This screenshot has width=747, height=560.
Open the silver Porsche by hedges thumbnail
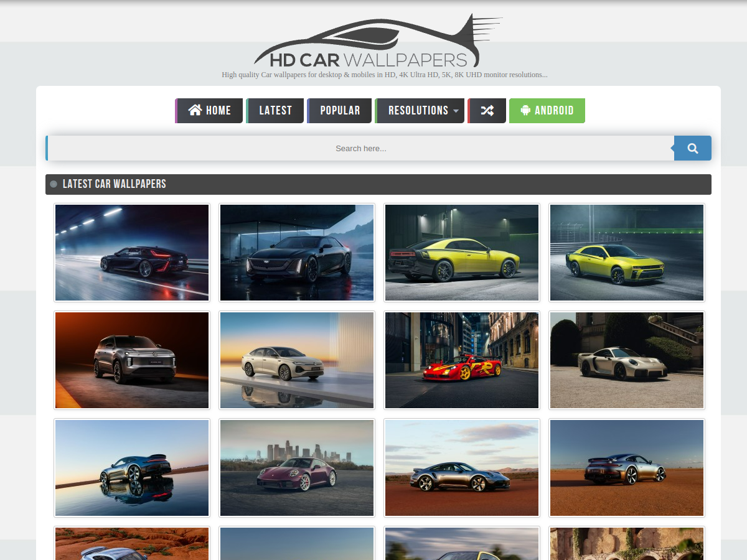(627, 360)
